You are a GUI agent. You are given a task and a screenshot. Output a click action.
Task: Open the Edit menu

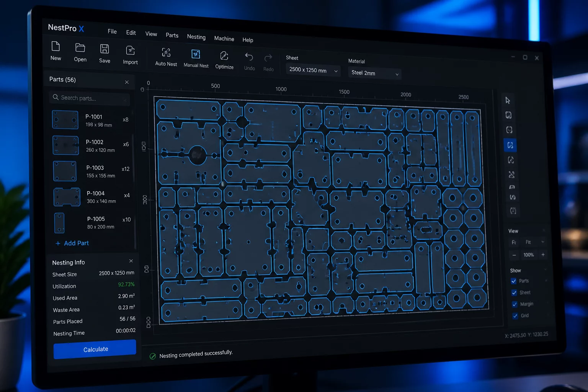click(131, 33)
